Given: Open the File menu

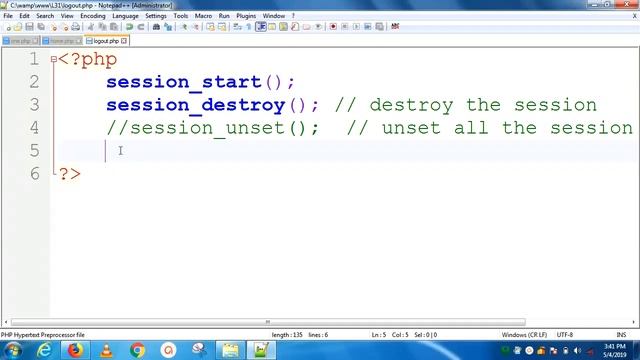Looking at the screenshot, I should (x=8, y=16).
